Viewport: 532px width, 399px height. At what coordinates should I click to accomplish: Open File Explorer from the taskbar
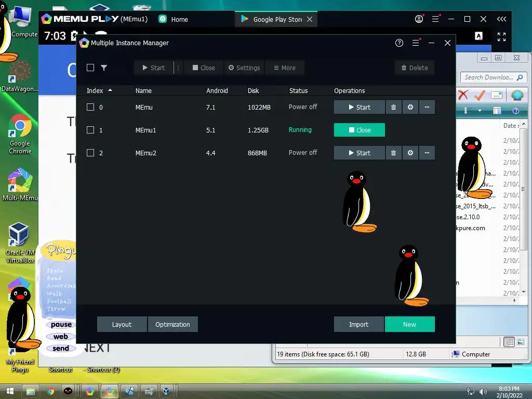[x=31, y=391]
